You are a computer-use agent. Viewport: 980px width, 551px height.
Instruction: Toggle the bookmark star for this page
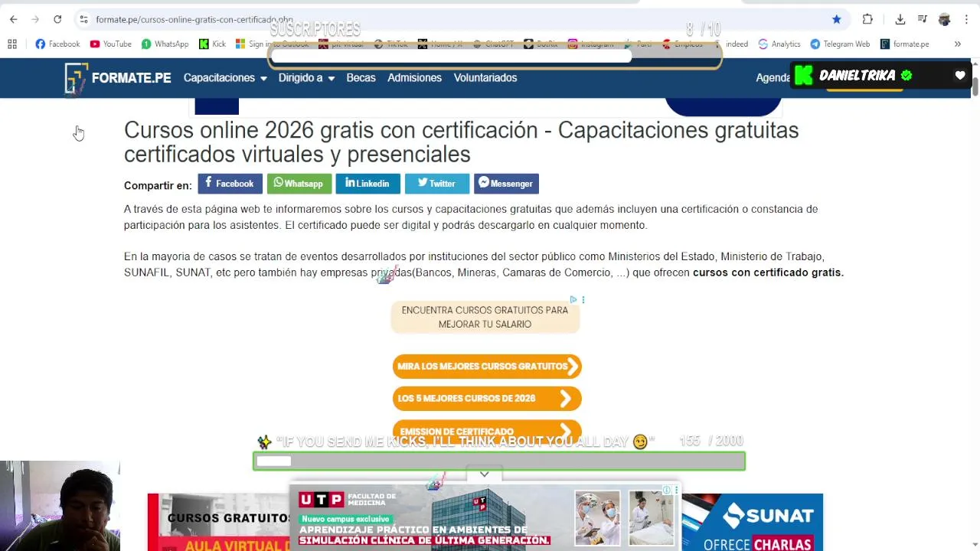point(837,19)
